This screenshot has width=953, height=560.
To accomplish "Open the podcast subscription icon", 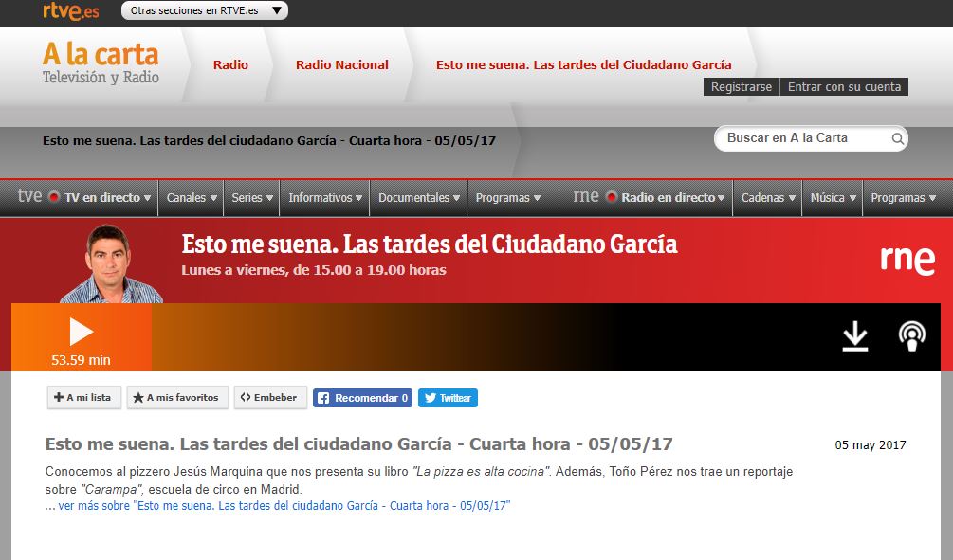I will point(911,335).
